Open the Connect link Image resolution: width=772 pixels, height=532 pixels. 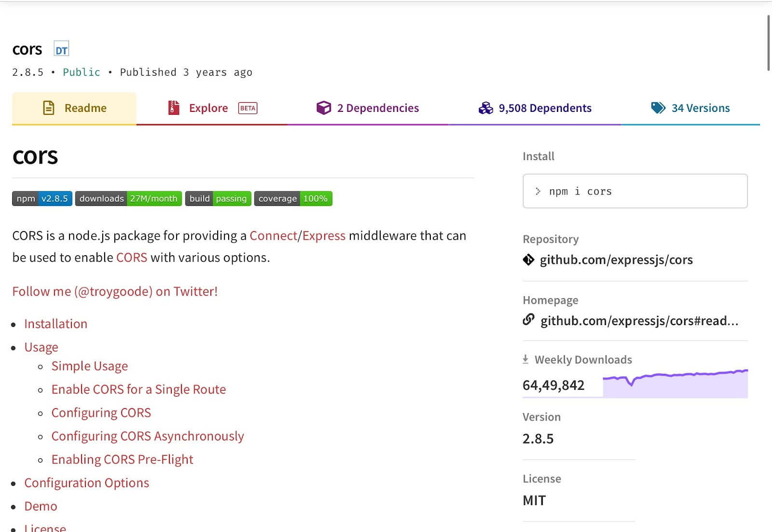point(274,236)
